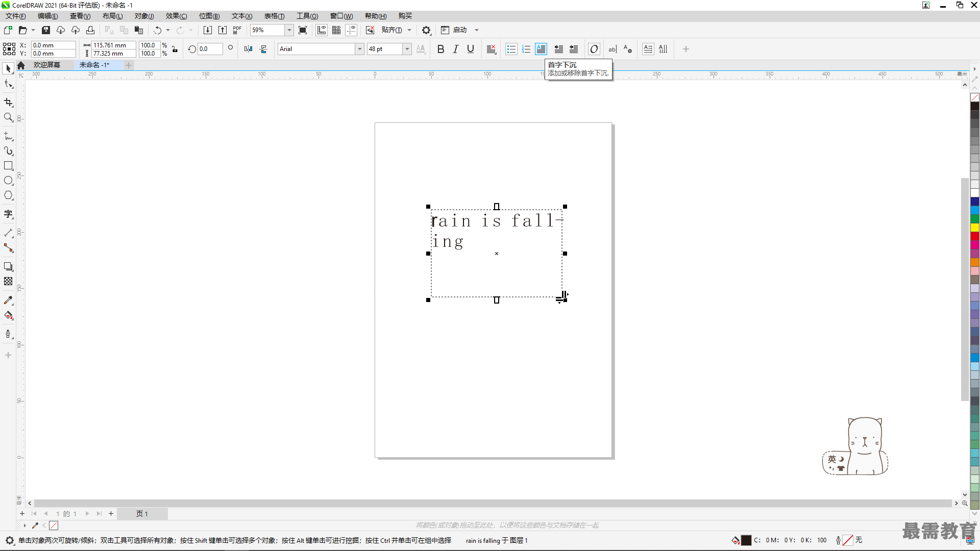Open the font size dropdown
This screenshot has width=980, height=551.
coord(407,49)
